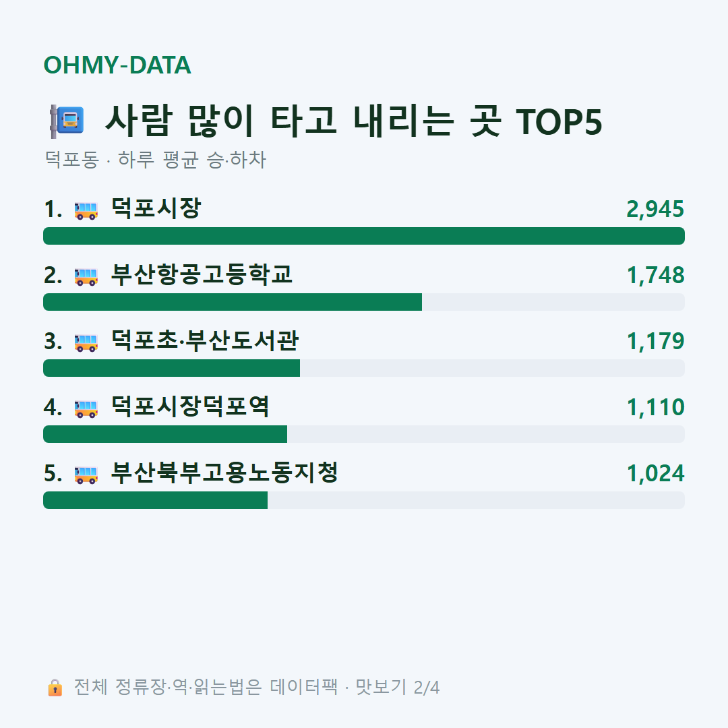Click the subtitle 덕포동 · 하루 평균 승·하차
This screenshot has width=728, height=728.
point(155,160)
